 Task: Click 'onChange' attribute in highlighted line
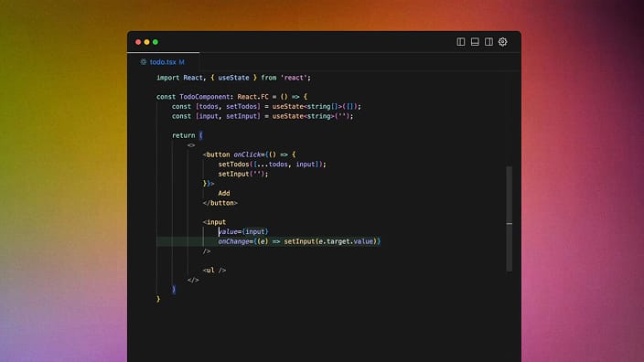click(x=233, y=241)
